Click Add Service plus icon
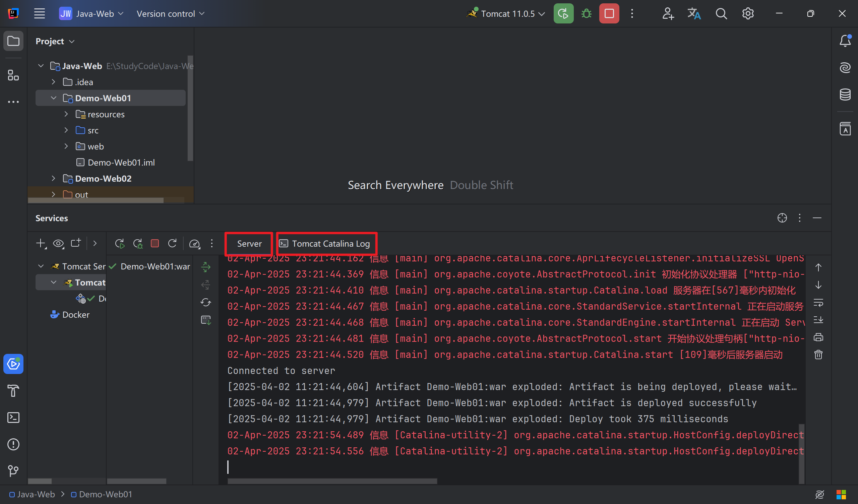This screenshot has height=504, width=858. click(41, 244)
